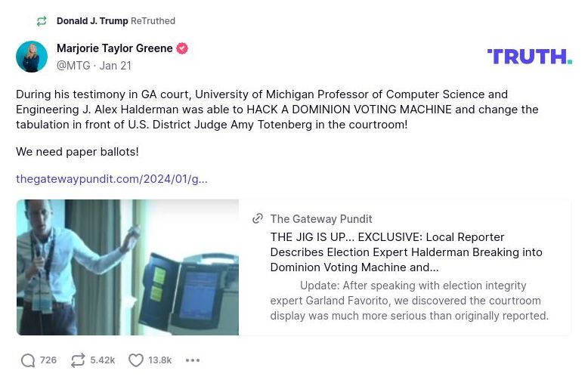Like the post with heart icon
This screenshot has height=383, width=588.
click(136, 360)
